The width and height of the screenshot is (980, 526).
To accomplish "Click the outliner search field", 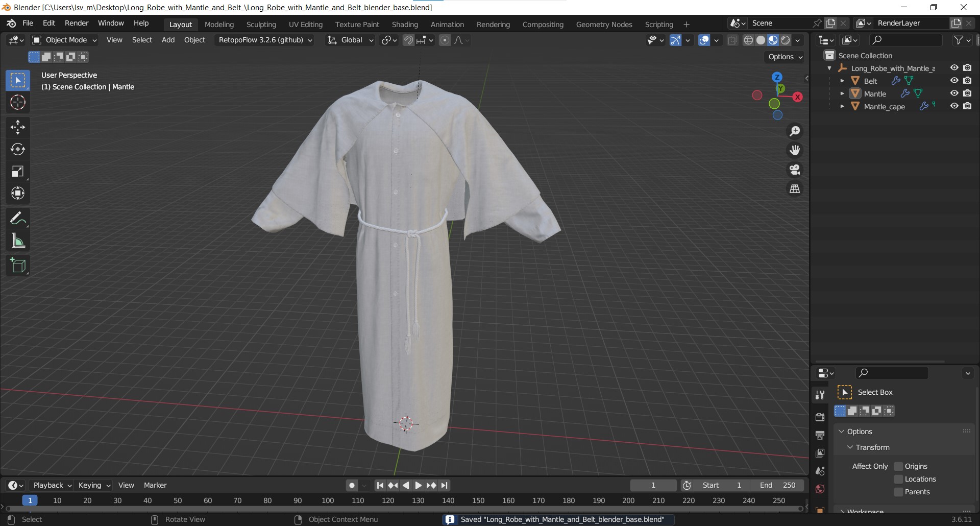I will click(x=906, y=40).
